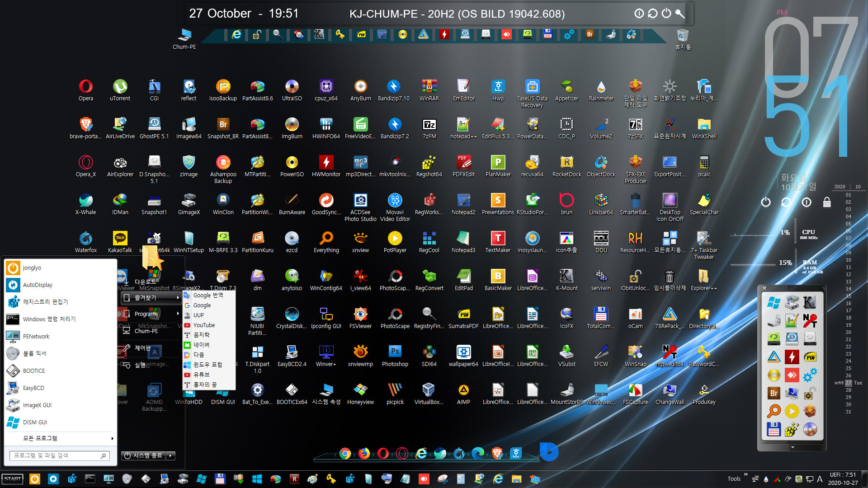Click Chrome icon in the bottom dock
Screen dimensions: 868x488
345,453
